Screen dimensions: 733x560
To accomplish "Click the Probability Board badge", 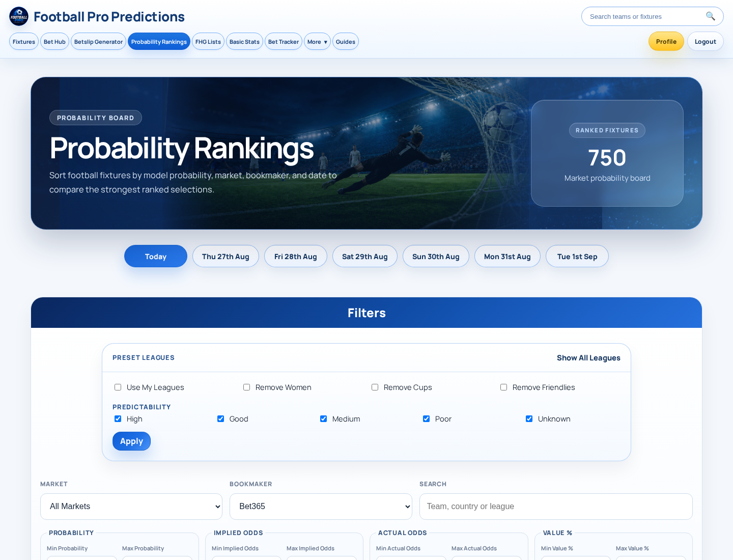I will [96, 118].
